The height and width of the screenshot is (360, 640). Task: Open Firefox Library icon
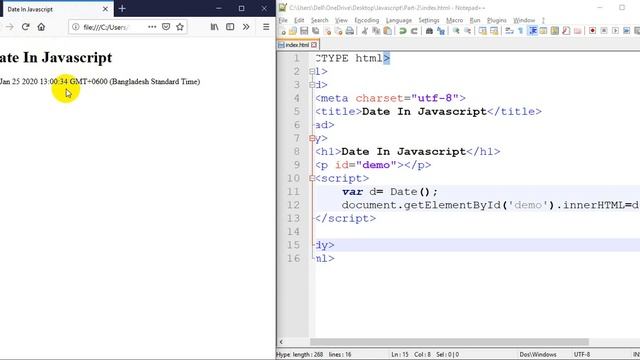tap(214, 27)
